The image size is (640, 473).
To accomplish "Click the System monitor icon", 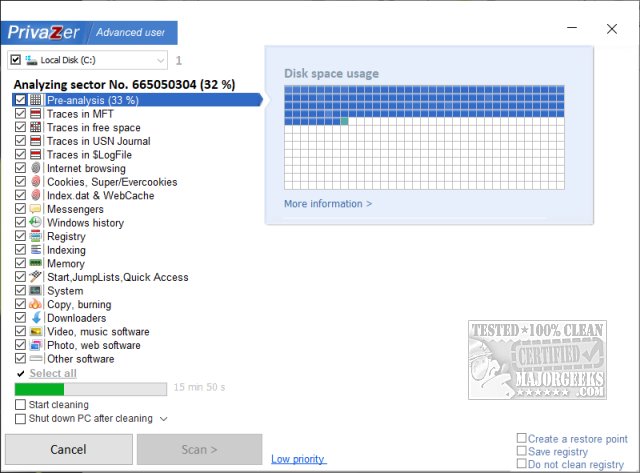I will (36, 290).
